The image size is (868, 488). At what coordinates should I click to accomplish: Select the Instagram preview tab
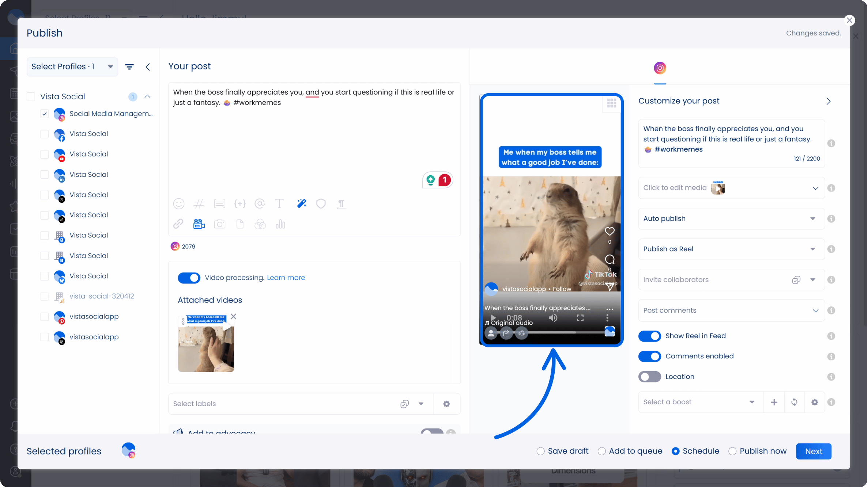[x=660, y=68]
